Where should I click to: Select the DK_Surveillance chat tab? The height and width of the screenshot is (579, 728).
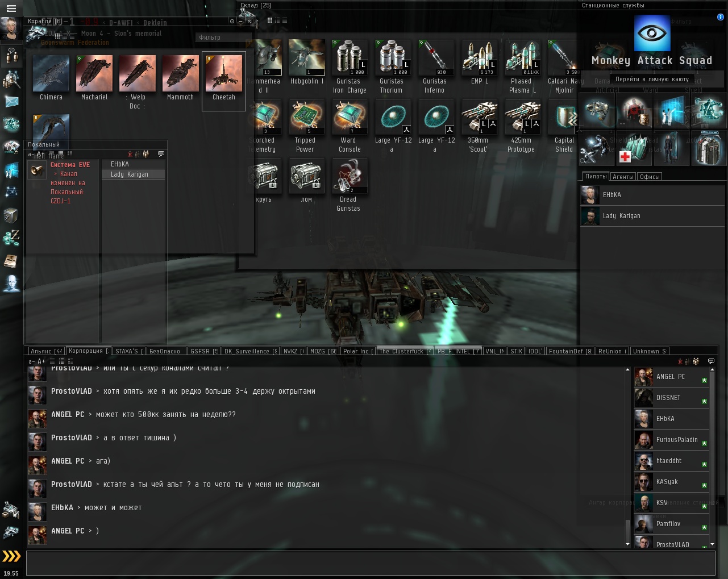tap(251, 351)
